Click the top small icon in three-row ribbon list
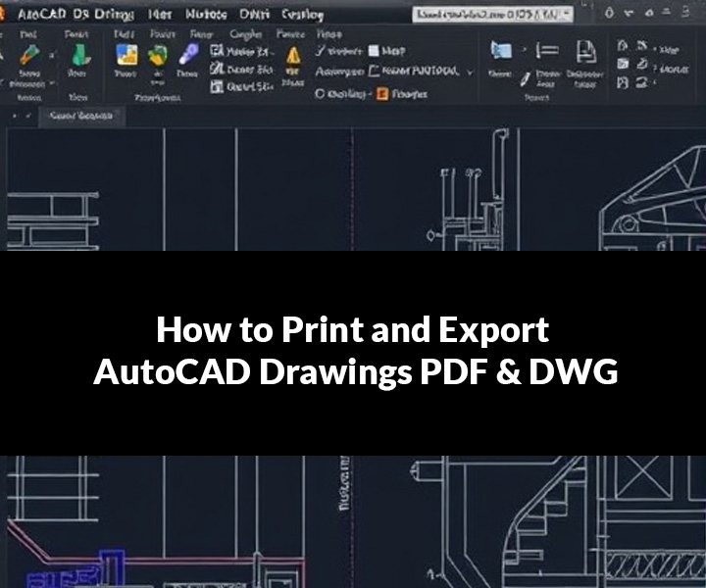 [x=217, y=51]
